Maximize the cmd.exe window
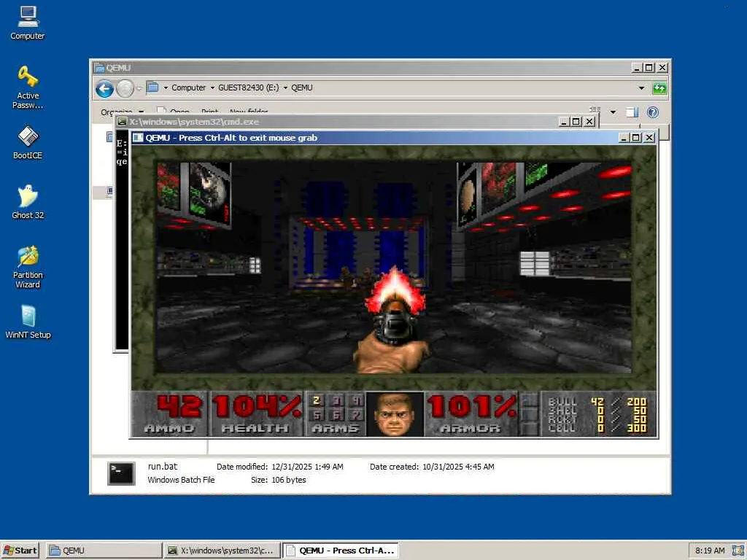Image resolution: width=747 pixels, height=560 pixels. click(576, 122)
